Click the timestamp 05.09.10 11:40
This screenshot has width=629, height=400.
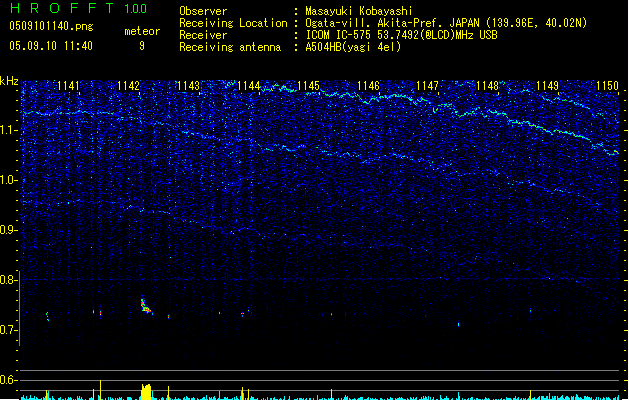click(x=51, y=46)
